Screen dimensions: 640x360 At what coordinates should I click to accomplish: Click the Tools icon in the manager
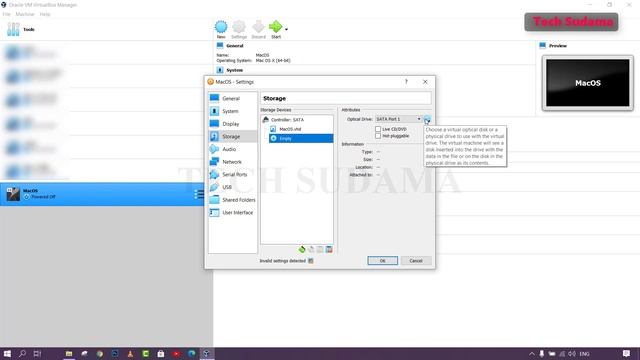click(13, 29)
